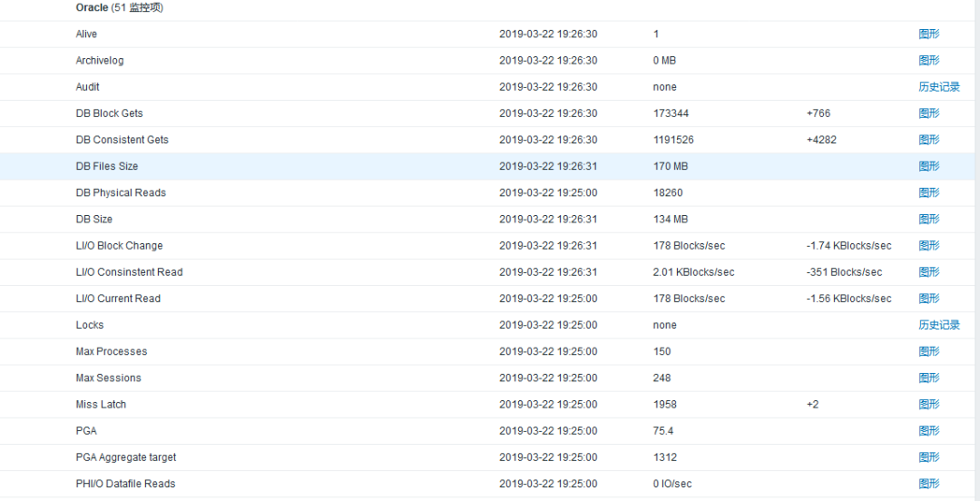Click the 0 MB Archivelog value
Screen dimensions: 980x501
(664, 61)
